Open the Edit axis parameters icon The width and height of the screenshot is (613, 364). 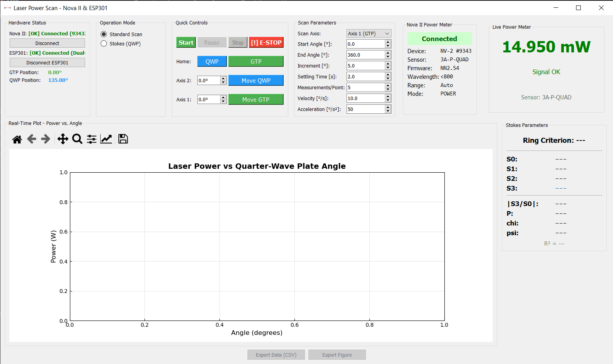pyautogui.click(x=106, y=139)
